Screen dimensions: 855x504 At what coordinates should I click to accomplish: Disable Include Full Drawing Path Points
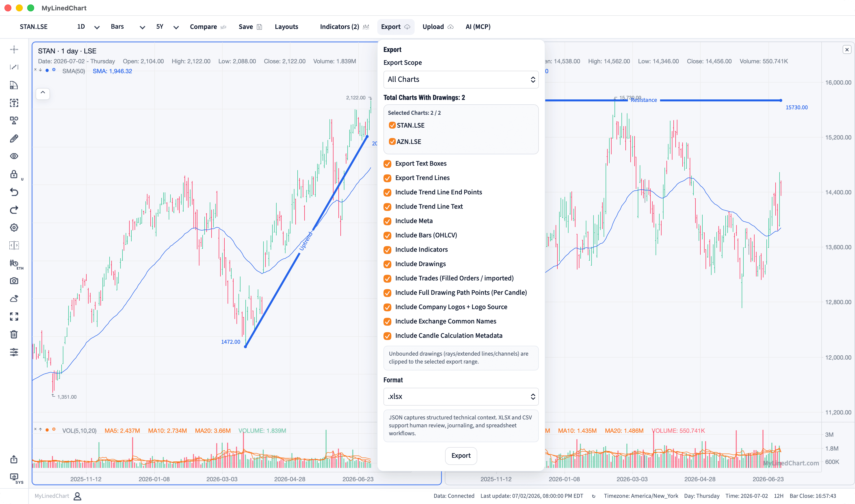pos(387,293)
